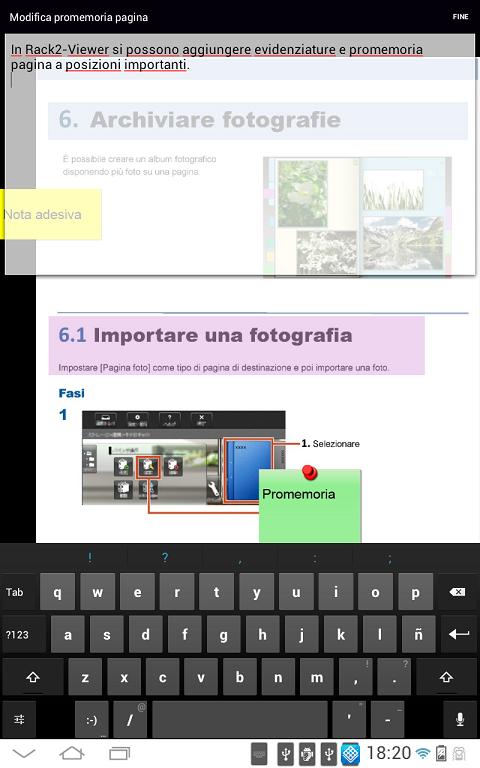The image size is (480, 768).
Task: Tap FINE to finish editing the memo
Action: click(x=460, y=17)
